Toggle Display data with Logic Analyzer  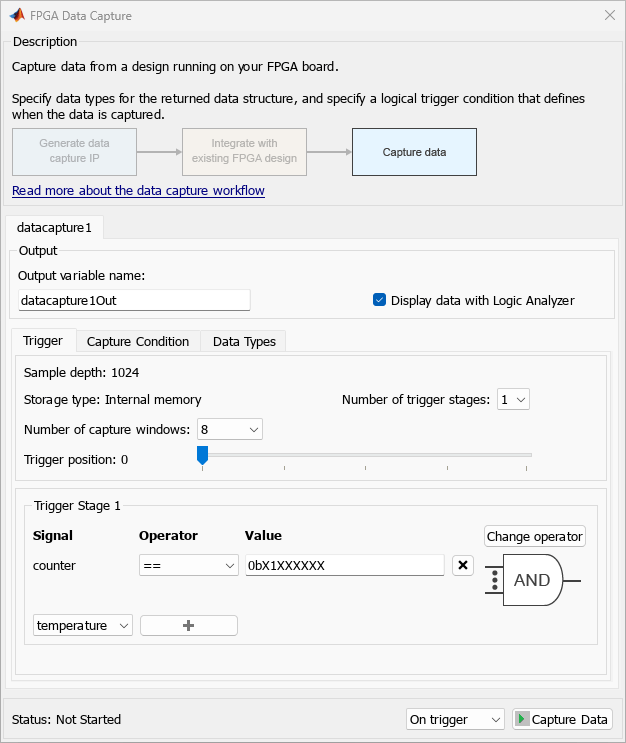point(380,300)
